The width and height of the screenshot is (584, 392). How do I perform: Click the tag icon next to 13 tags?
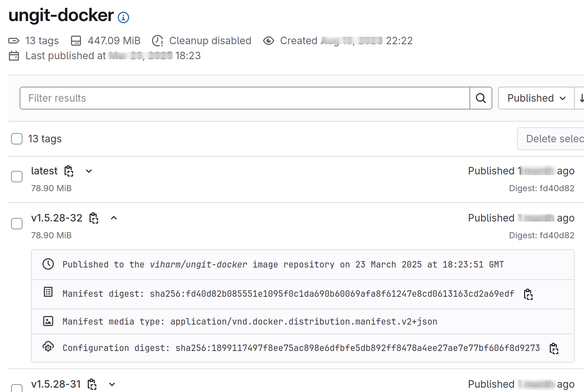click(14, 41)
